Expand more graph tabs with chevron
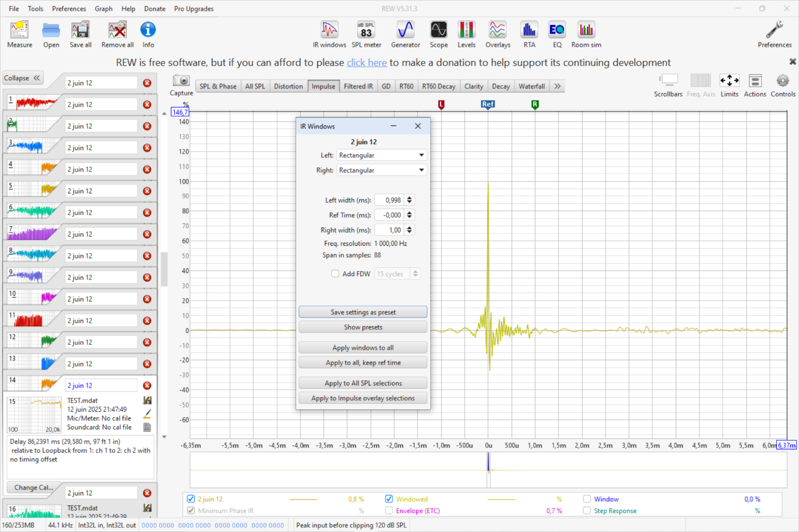Screen dimensions: 799x532 point(558,87)
